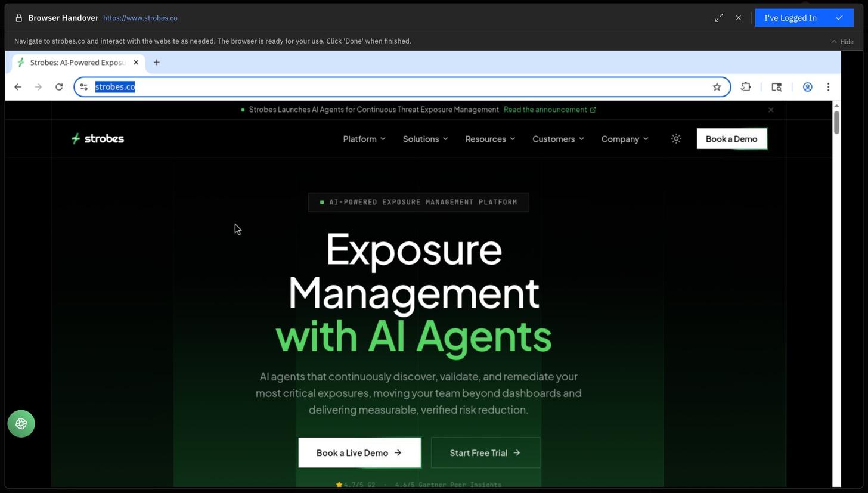
Task: Toggle the light/dark theme sun icon
Action: coord(676,139)
